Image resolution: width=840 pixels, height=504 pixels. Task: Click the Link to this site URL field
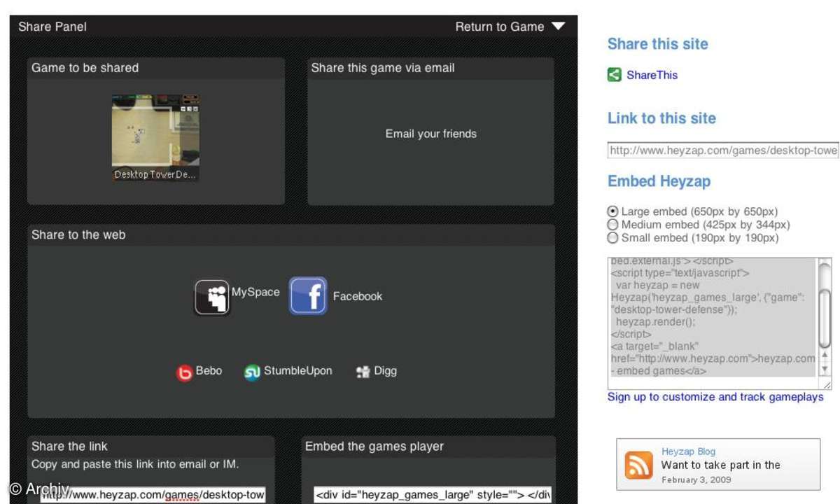point(724,150)
